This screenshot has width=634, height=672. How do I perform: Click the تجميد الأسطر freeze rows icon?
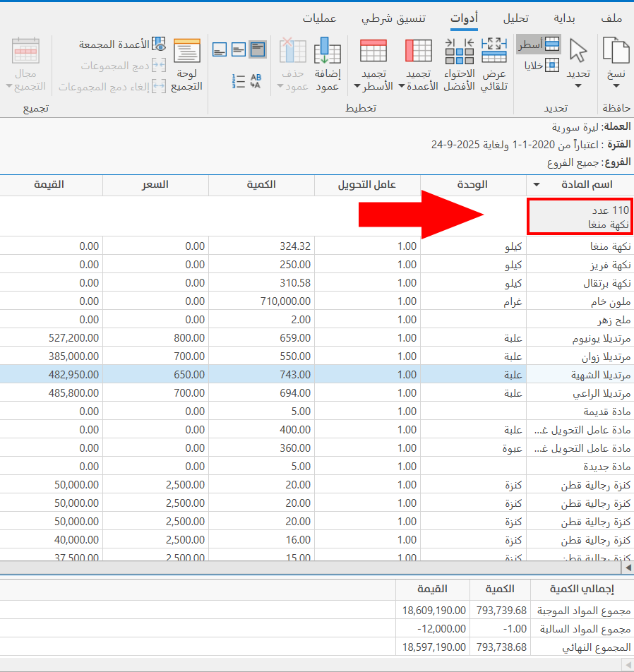point(373,51)
